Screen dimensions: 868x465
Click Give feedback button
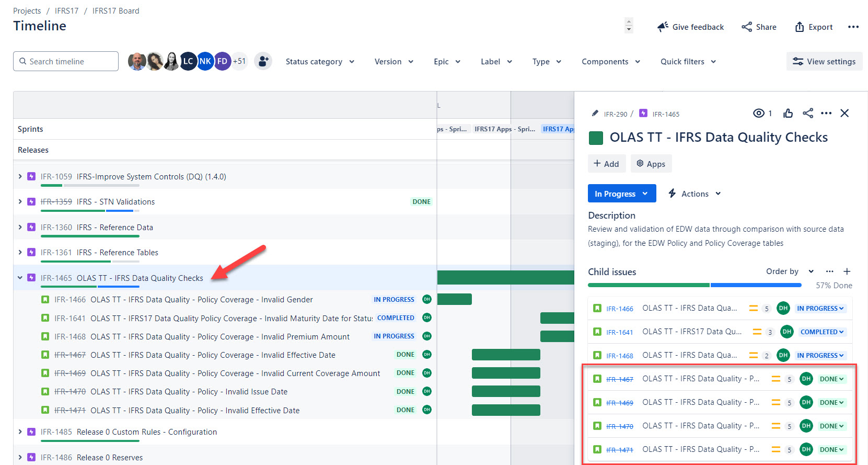pyautogui.click(x=690, y=27)
